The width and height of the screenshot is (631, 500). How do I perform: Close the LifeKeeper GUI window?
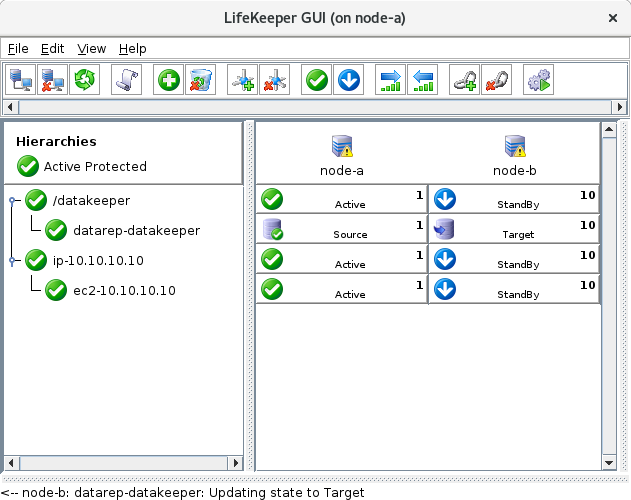pos(612,18)
